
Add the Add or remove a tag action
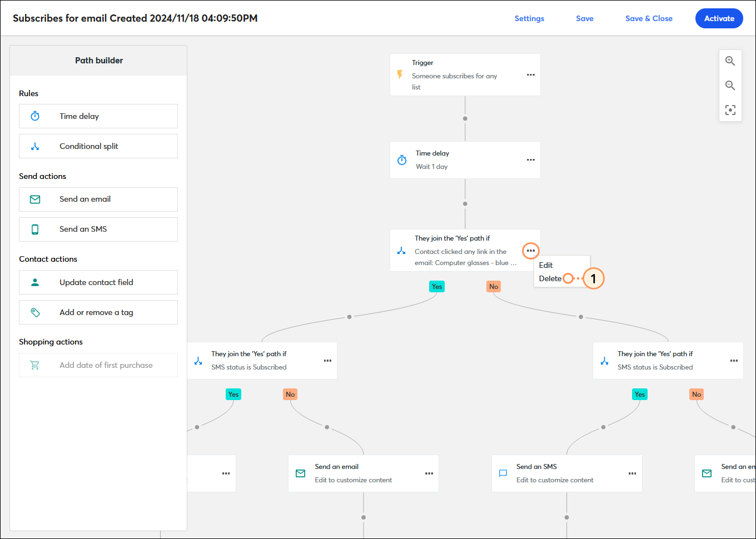[98, 312]
